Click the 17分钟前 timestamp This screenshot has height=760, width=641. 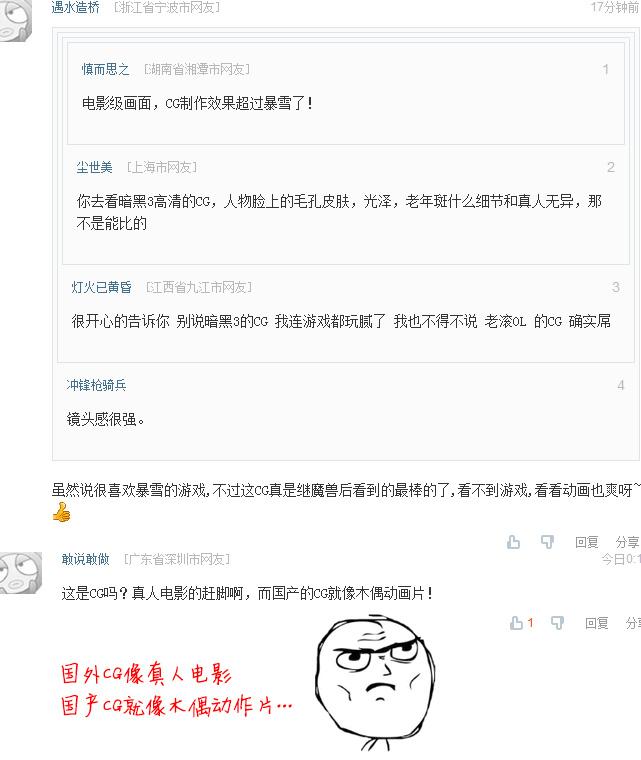(615, 7)
